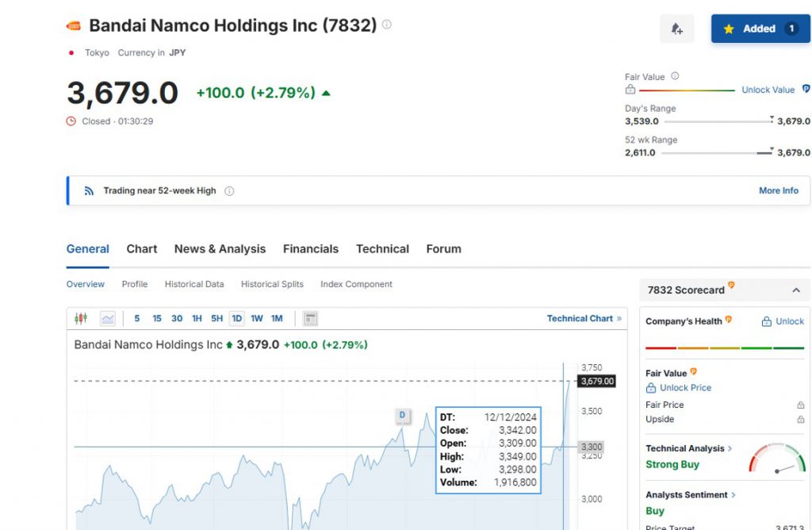Click the Day's Range slider bar
Image resolution: width=812 pixels, height=530 pixels.
[x=718, y=121]
